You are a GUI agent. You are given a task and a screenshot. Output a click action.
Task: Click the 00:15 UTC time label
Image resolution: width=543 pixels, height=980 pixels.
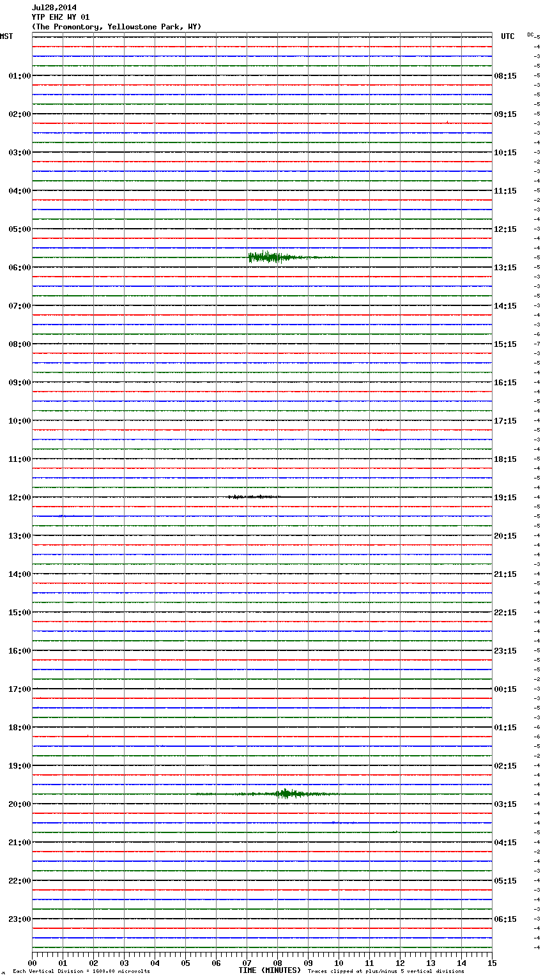(505, 689)
